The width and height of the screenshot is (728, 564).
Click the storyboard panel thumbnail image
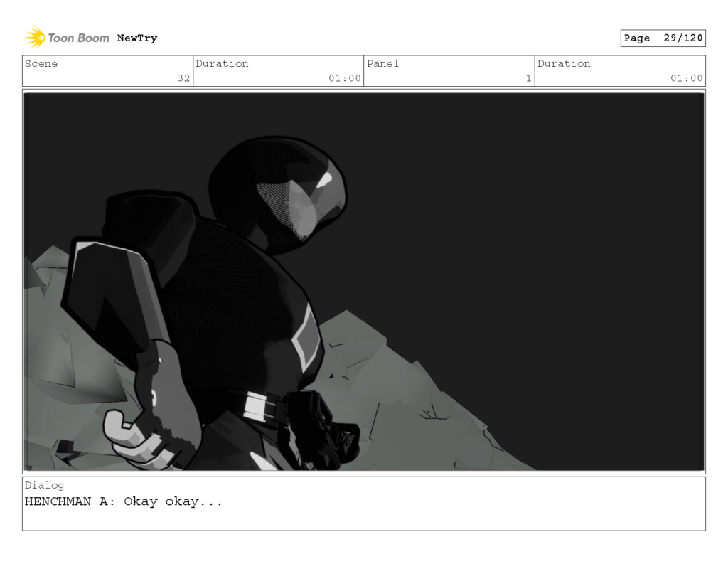tap(364, 279)
